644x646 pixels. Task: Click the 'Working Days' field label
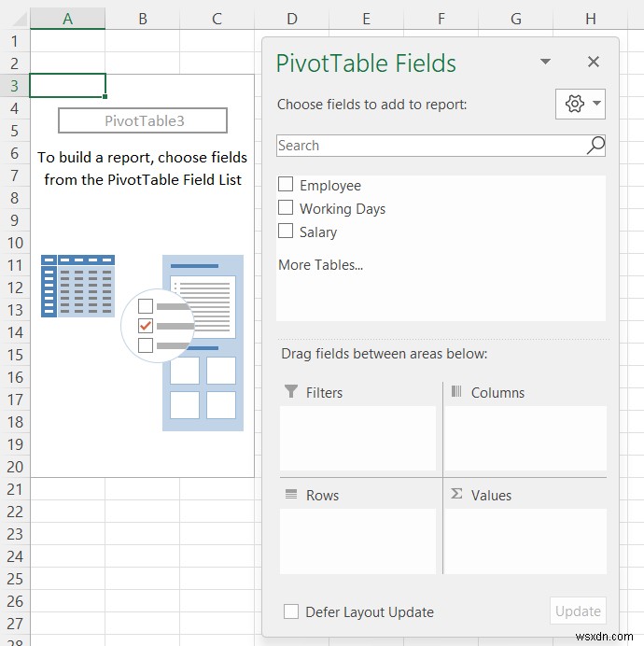coord(343,209)
